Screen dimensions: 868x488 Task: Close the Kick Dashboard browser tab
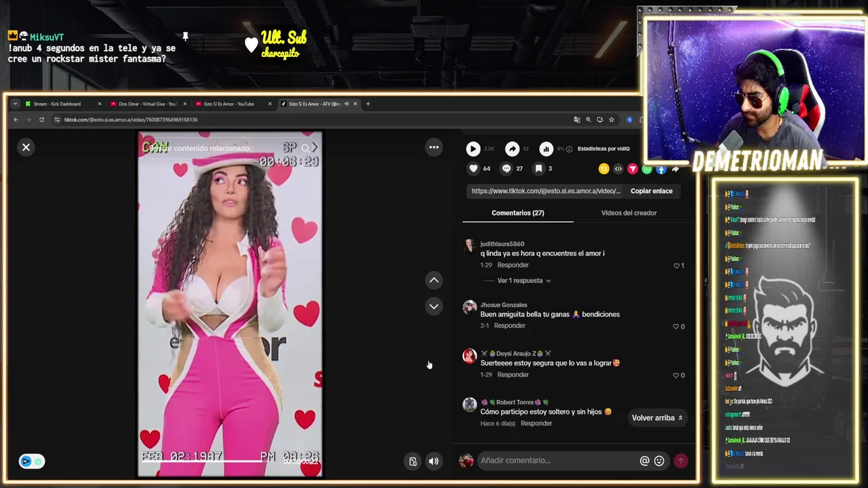click(x=100, y=104)
